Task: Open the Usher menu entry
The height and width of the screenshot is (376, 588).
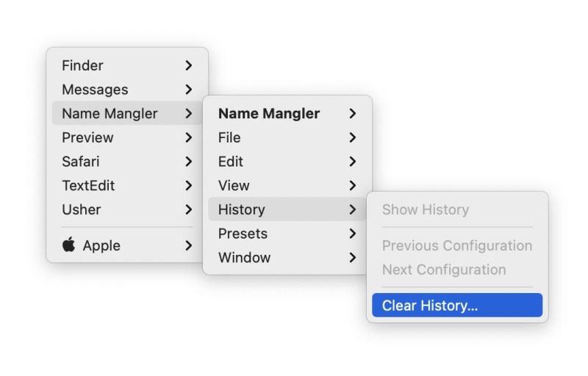Action: pyautogui.click(x=127, y=209)
